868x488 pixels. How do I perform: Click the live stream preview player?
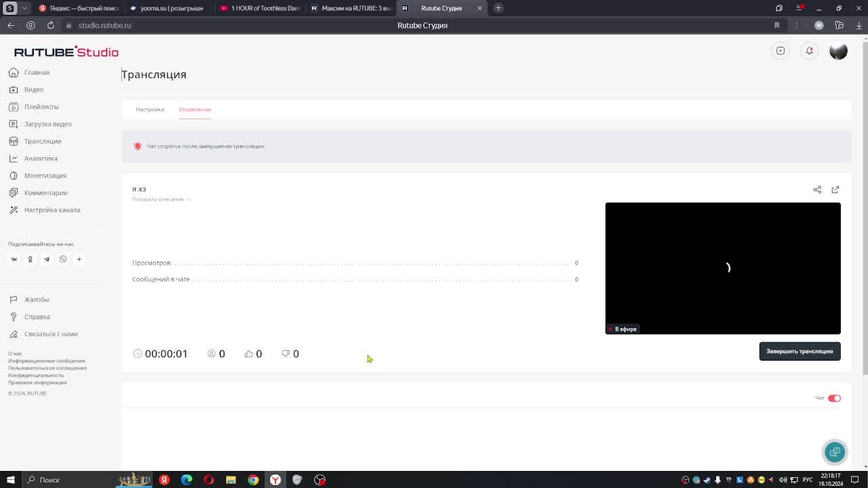pos(723,268)
